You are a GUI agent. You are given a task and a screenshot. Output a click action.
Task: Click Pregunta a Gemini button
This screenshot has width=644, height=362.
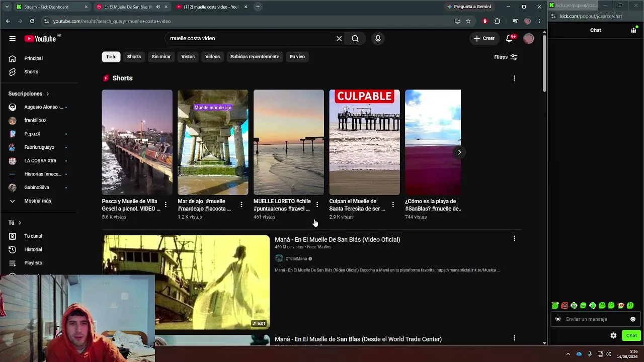point(469,7)
